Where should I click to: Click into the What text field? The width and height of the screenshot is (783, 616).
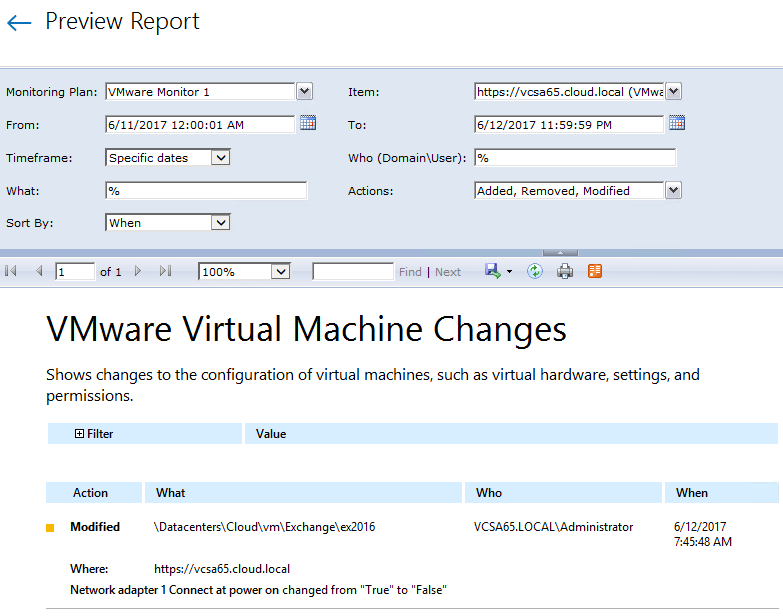point(206,190)
